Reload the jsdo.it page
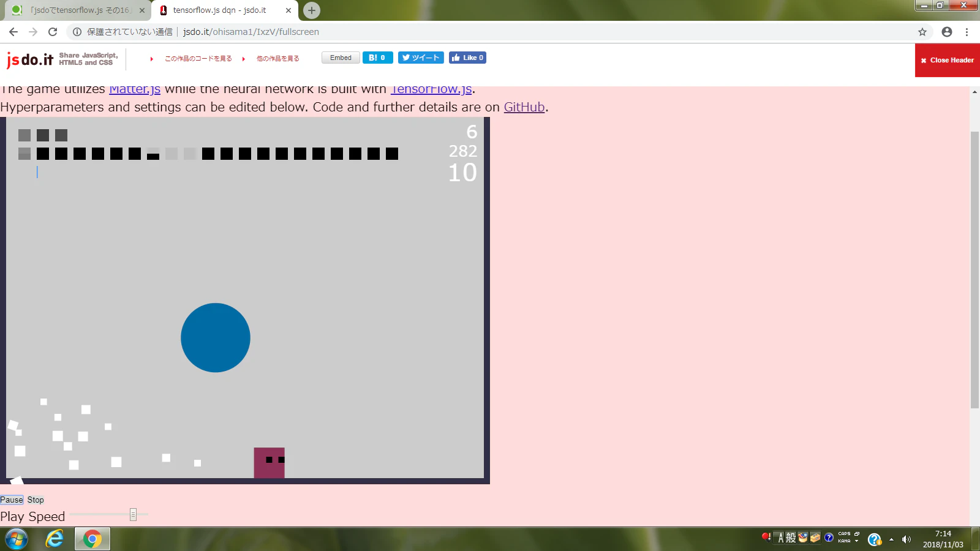 tap(53, 32)
